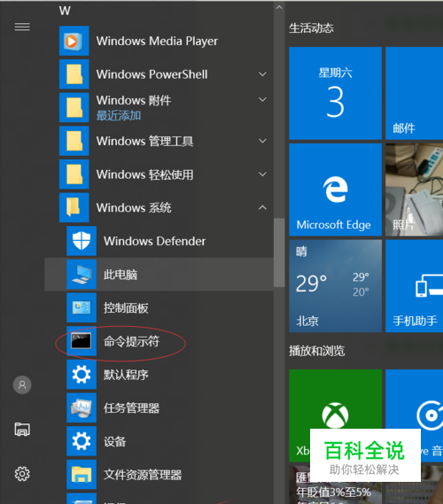This screenshot has height=504, width=443.
Task: Expand the Windows PowerShell chevron
Action: tap(262, 74)
